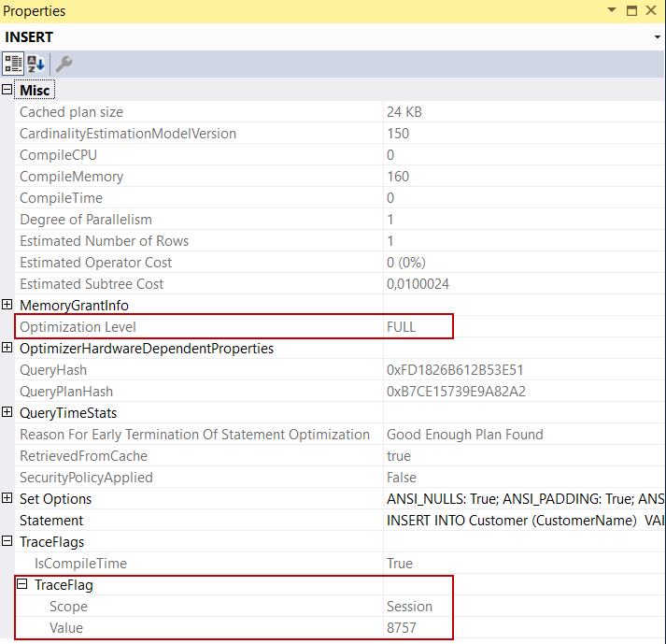Expand the Set Options node
This screenshot has width=666, height=644.
[x=7, y=498]
